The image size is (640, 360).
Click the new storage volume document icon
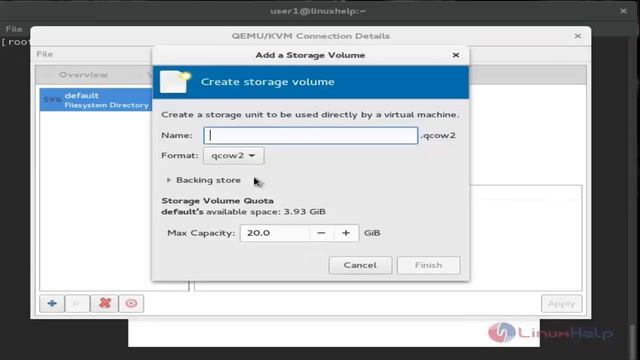[x=175, y=82]
